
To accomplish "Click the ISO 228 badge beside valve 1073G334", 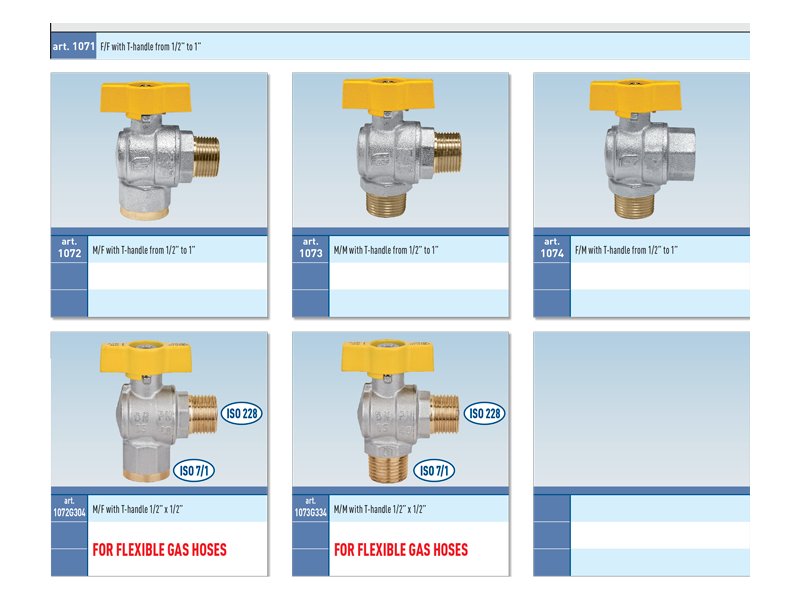I will [485, 413].
